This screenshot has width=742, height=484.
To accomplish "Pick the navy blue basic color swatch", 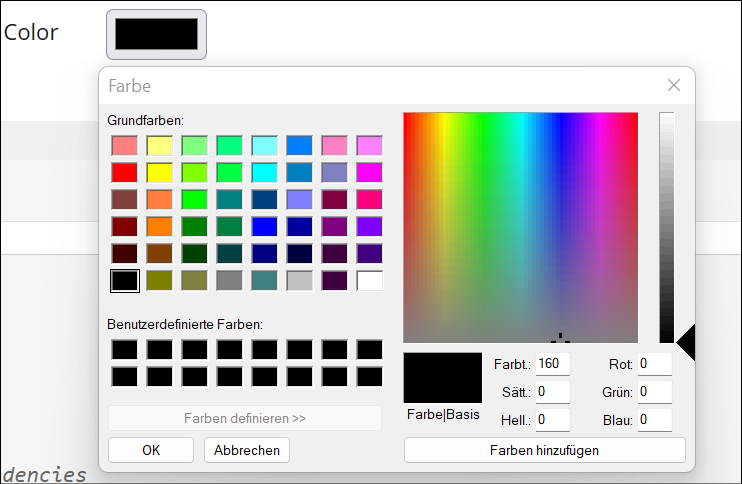I will (265, 254).
